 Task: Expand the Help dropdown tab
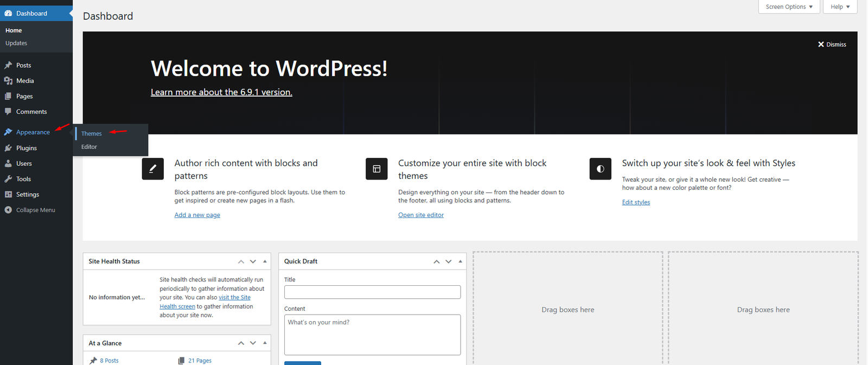840,7
